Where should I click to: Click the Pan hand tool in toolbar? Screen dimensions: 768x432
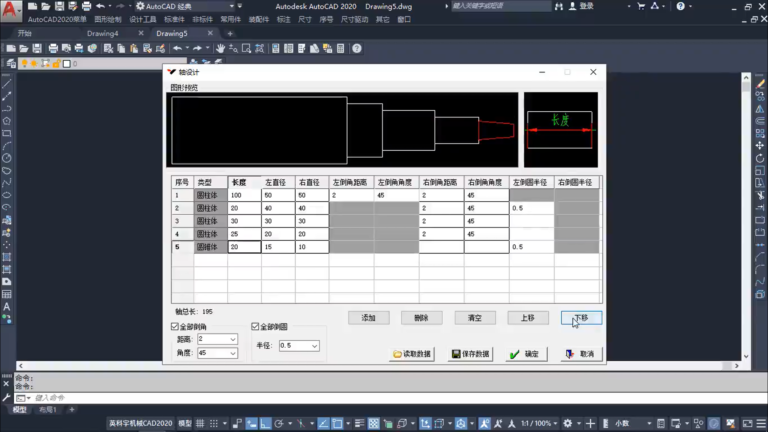[220, 48]
